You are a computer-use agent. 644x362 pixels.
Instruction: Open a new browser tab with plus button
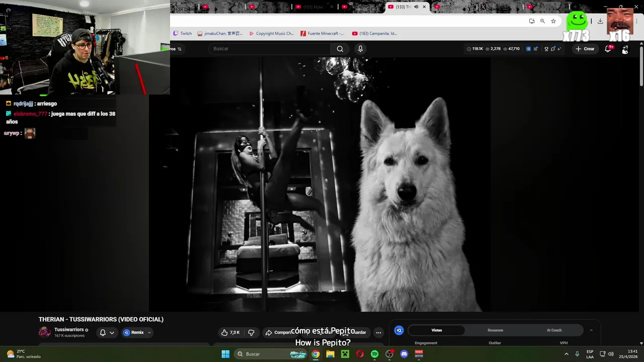point(575,7)
